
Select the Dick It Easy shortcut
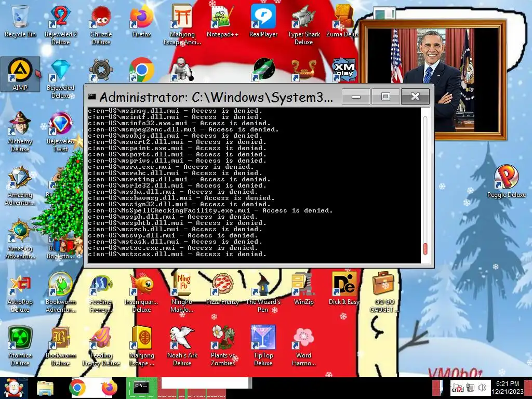(x=344, y=289)
